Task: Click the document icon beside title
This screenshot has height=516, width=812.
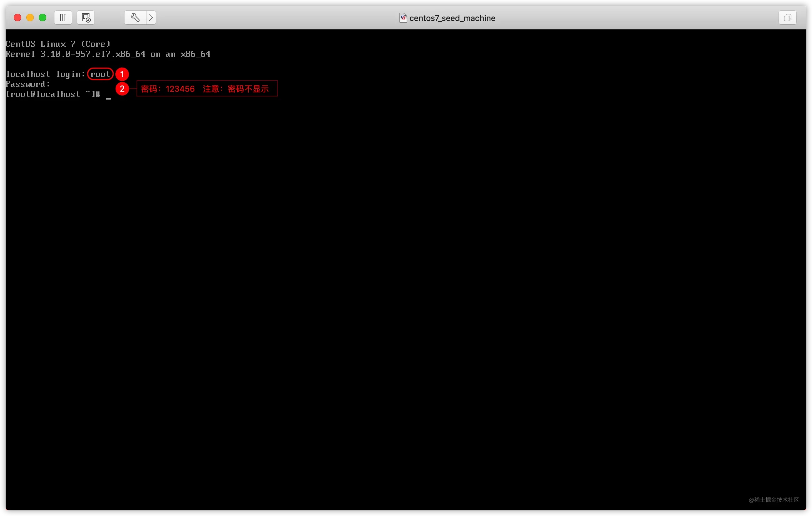Action: click(403, 18)
